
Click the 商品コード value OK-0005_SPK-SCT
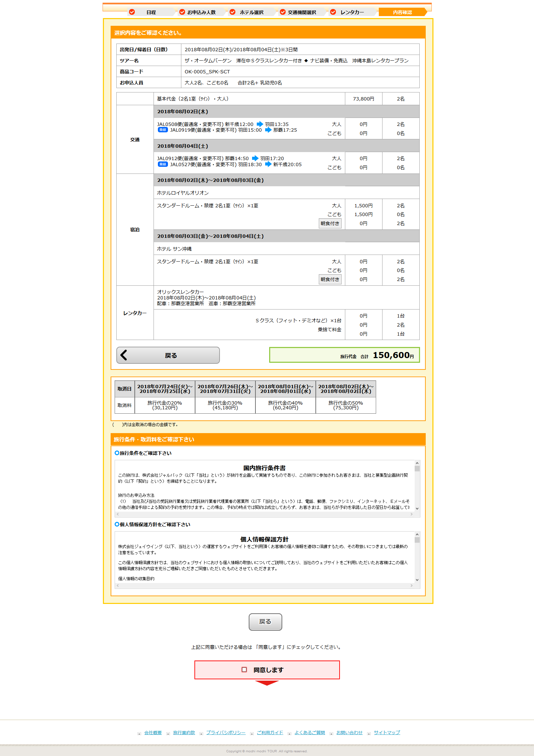pyautogui.click(x=207, y=72)
